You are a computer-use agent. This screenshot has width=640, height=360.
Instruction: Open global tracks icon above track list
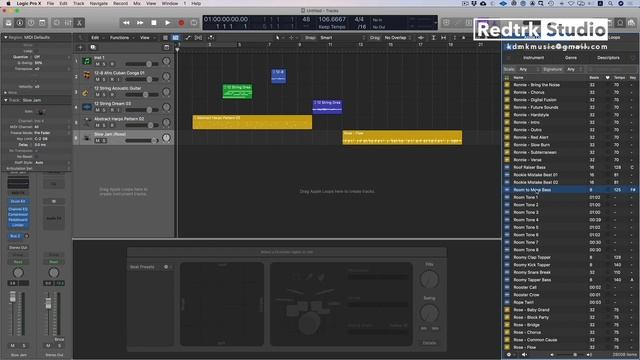pyautogui.click(x=166, y=47)
